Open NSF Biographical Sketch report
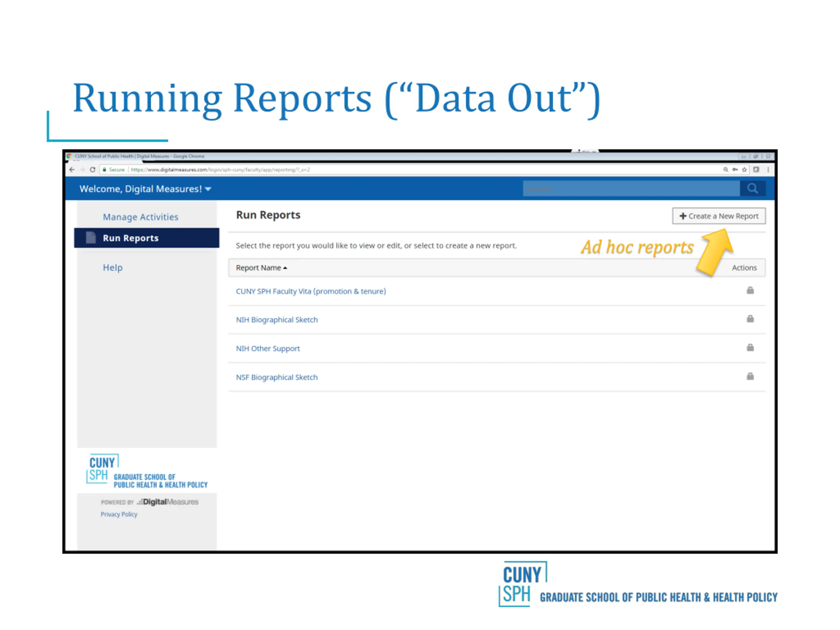This screenshot has width=840, height=630. (x=277, y=377)
